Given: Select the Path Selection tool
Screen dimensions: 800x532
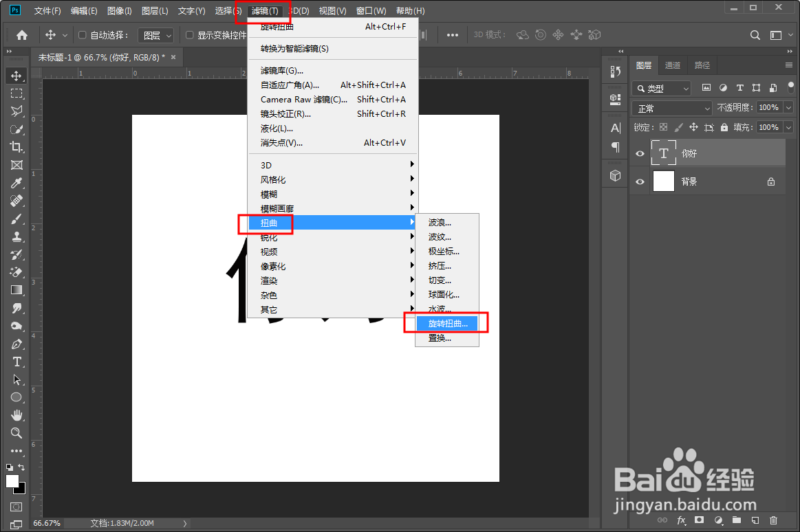Looking at the screenshot, I should tap(17, 379).
